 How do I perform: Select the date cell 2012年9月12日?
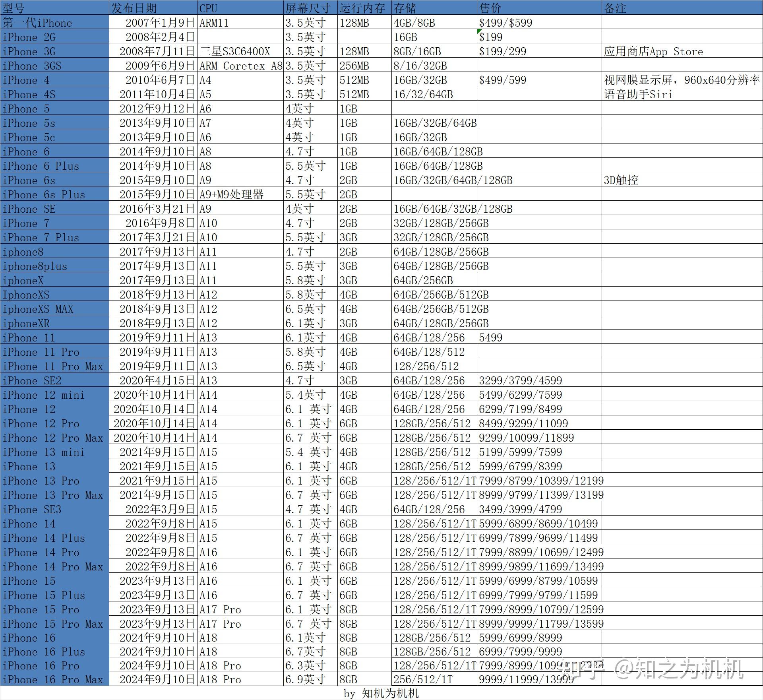coord(153,109)
